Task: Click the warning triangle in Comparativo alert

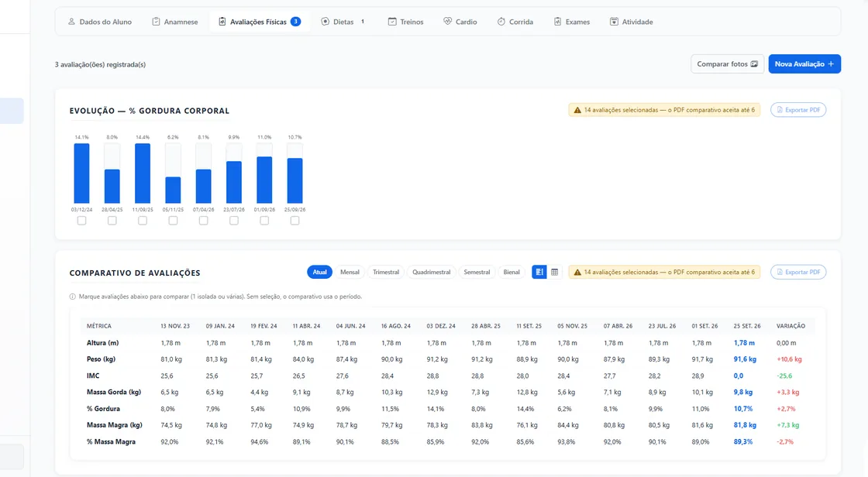Action: [x=577, y=273]
